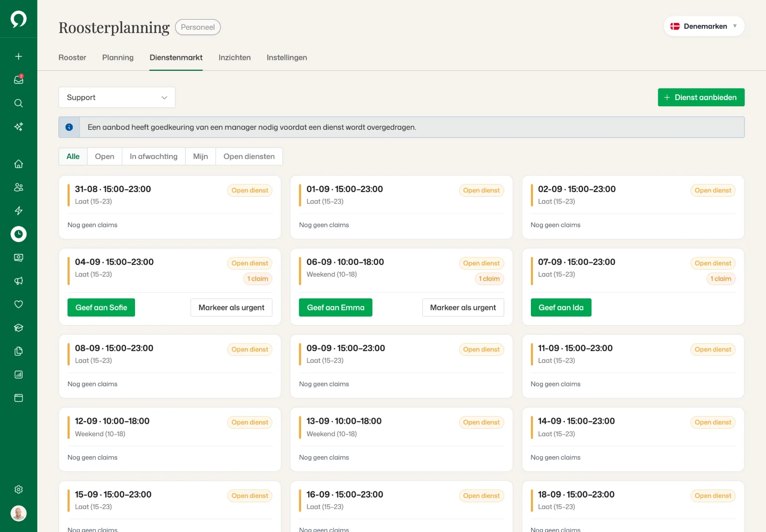Image resolution: width=766 pixels, height=532 pixels.
Task: Filter by In afwachting
Action: click(x=154, y=157)
